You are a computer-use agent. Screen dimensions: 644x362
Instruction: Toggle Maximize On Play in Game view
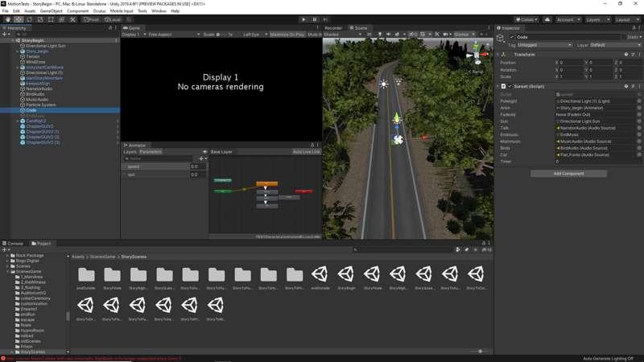287,35
